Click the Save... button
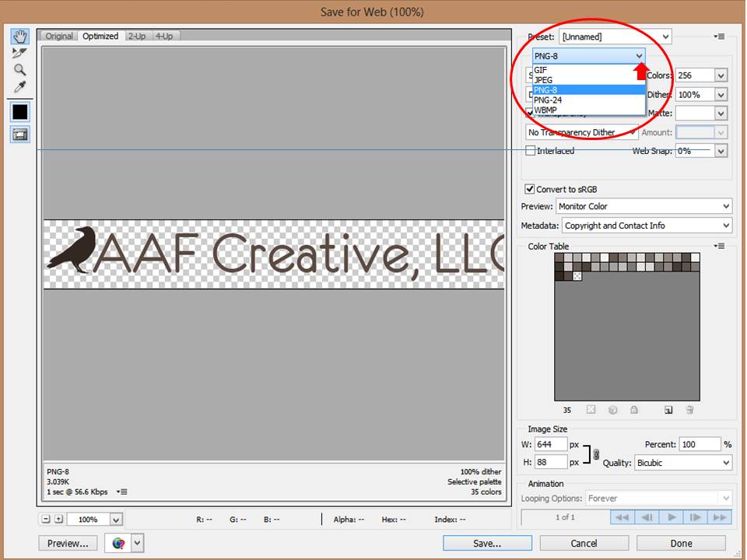This screenshot has height=560, width=747. coord(487,544)
